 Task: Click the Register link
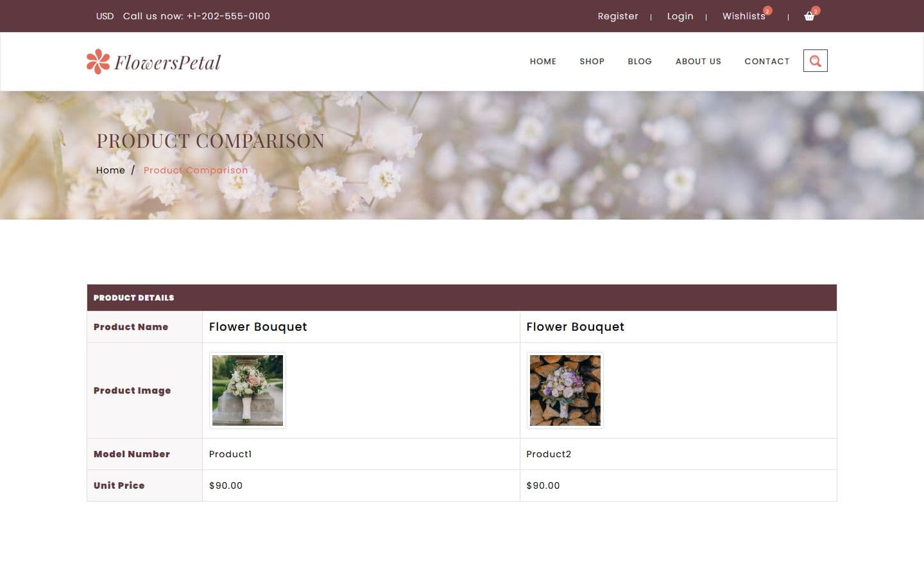(618, 16)
